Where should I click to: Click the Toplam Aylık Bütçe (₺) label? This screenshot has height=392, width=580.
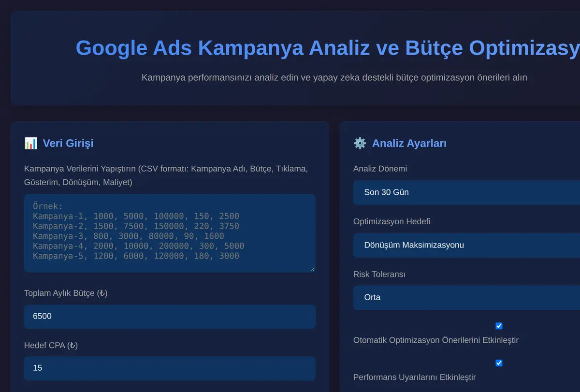point(66,293)
